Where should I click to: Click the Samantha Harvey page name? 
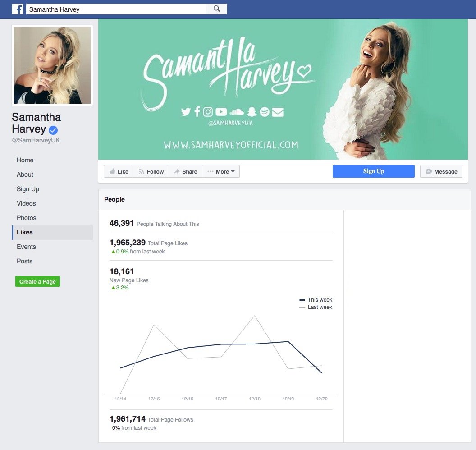point(37,123)
